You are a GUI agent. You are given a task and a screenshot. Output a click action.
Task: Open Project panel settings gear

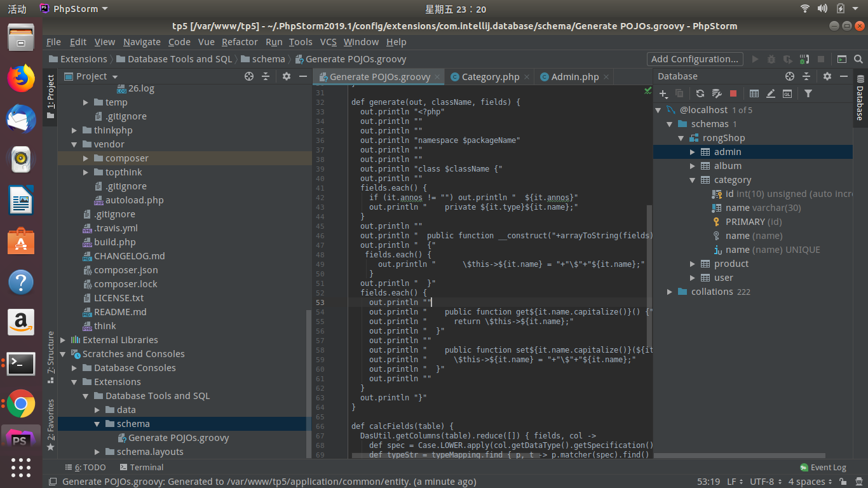[x=287, y=76]
